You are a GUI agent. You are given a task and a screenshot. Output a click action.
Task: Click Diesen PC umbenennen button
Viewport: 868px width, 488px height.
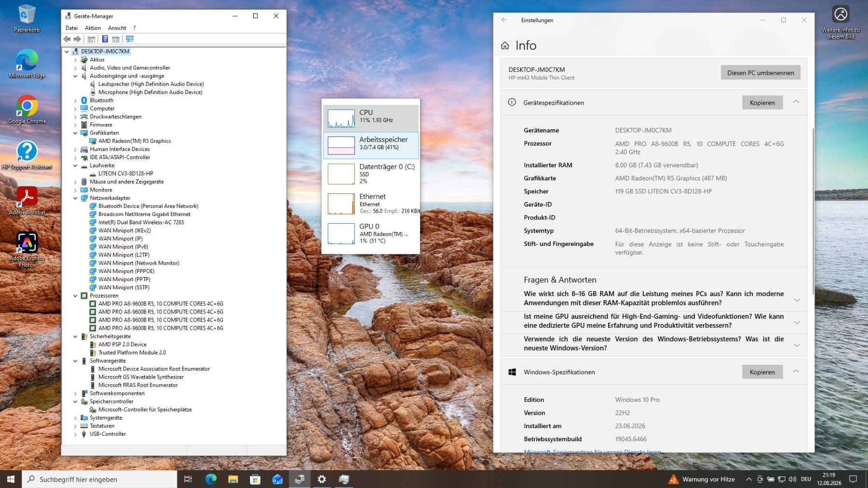760,73
